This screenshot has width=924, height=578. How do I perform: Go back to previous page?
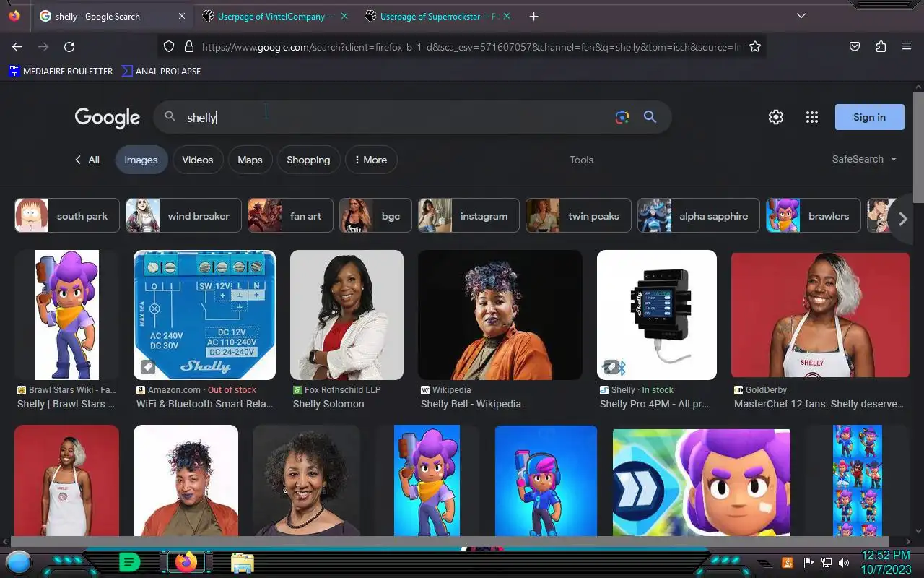17,46
